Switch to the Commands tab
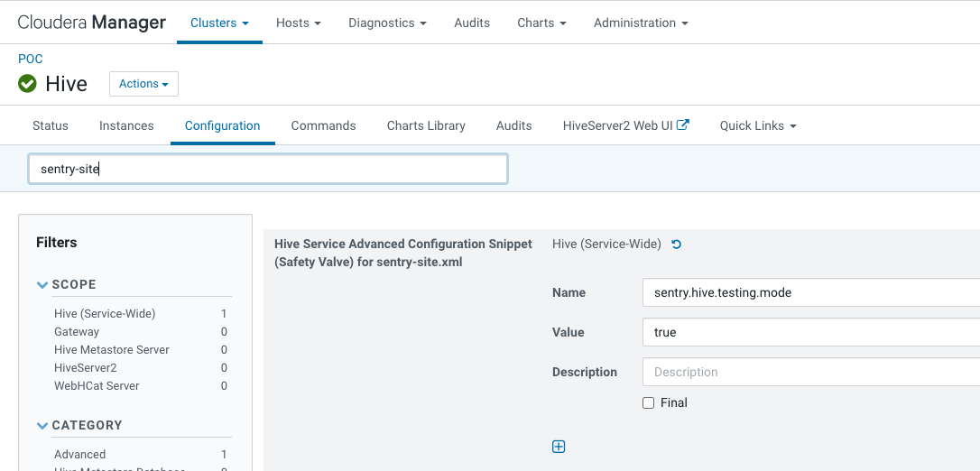 [323, 125]
